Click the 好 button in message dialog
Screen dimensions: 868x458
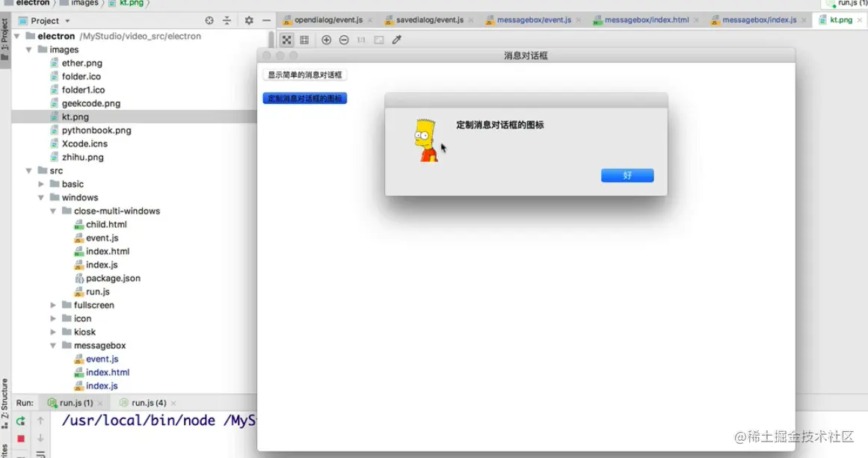pos(627,176)
